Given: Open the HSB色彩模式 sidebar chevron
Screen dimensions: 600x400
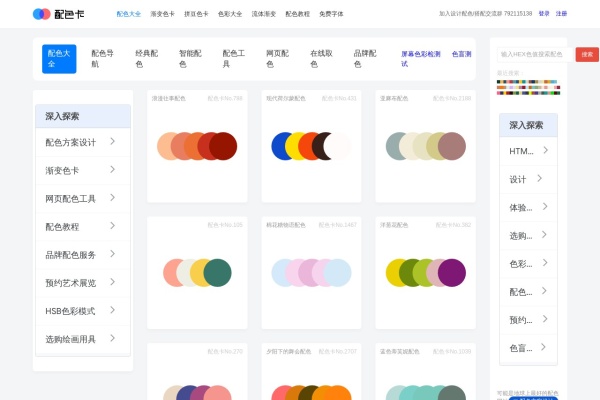Looking at the screenshot, I should [112, 310].
